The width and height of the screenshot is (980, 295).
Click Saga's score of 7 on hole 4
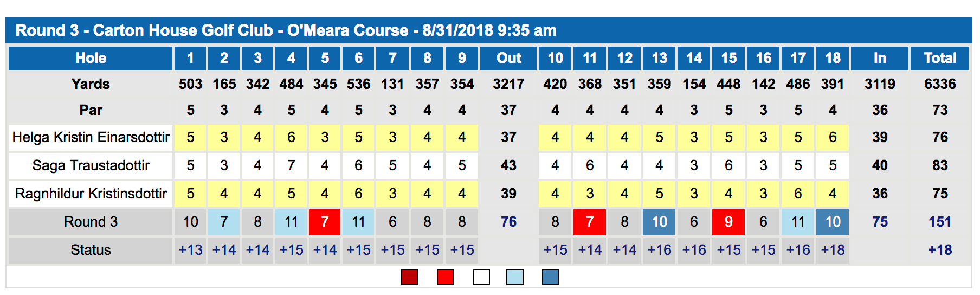291,165
